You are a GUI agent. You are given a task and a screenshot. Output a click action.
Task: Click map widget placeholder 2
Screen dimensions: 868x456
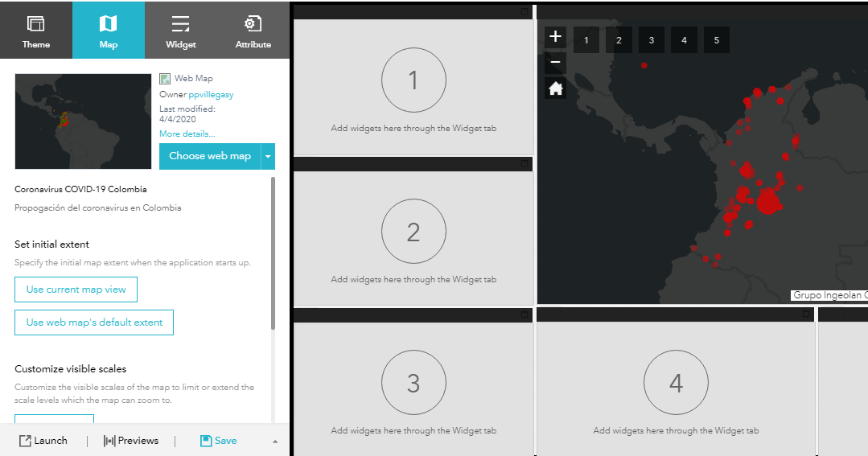point(619,40)
